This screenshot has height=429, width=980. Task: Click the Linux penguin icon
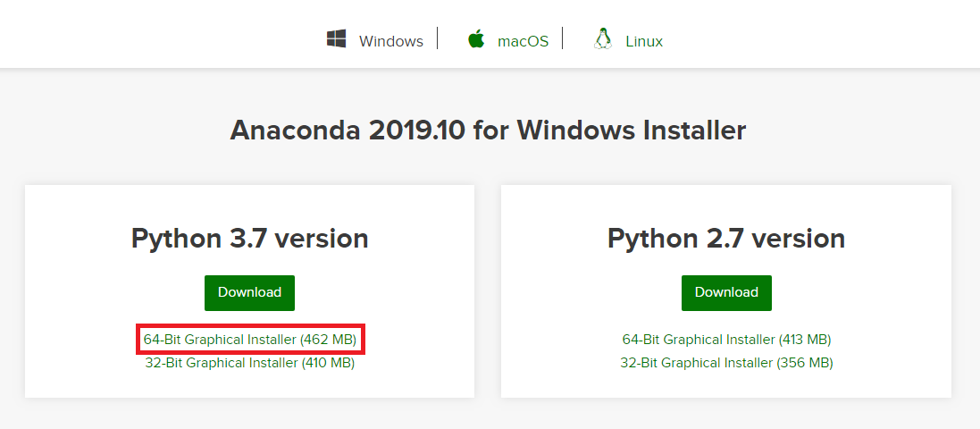pos(602,38)
